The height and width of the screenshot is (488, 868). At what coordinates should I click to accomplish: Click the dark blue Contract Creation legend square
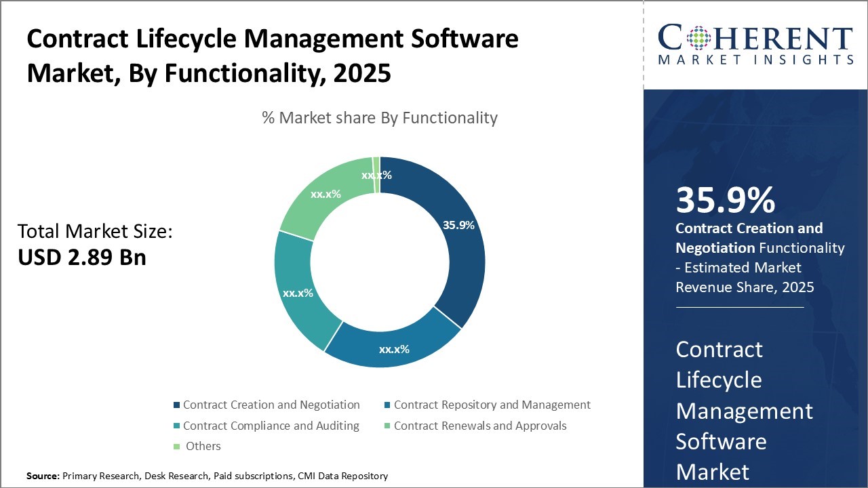coord(177,405)
